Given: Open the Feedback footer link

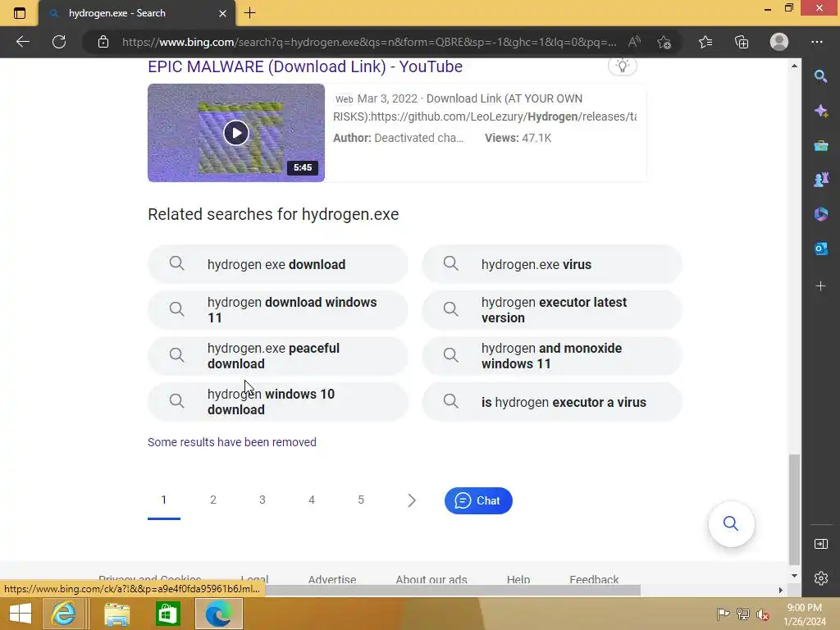Looking at the screenshot, I should click(x=594, y=579).
